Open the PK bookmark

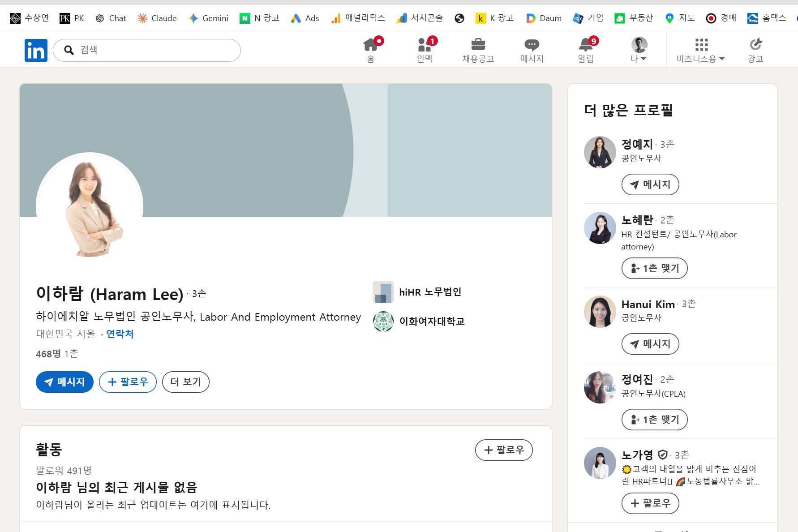(x=72, y=18)
